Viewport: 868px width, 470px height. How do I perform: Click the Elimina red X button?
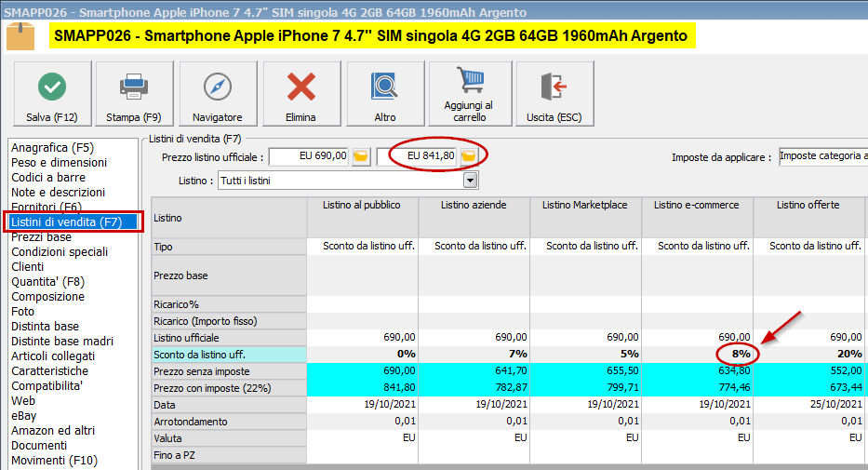point(301,94)
